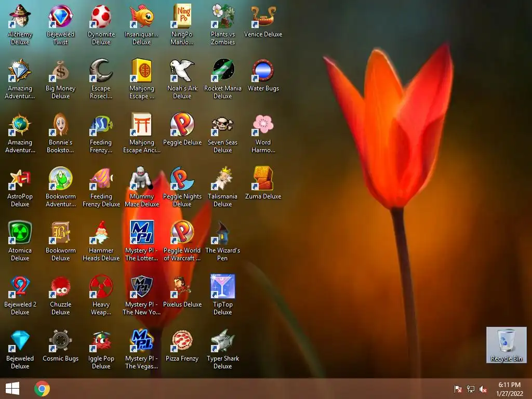This screenshot has width=532, height=399.
Task: Click the network status tray icon
Action: [471, 389]
